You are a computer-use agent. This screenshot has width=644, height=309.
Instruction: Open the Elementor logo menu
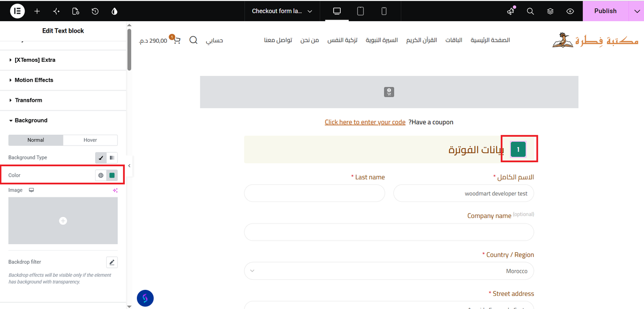pyautogui.click(x=17, y=11)
